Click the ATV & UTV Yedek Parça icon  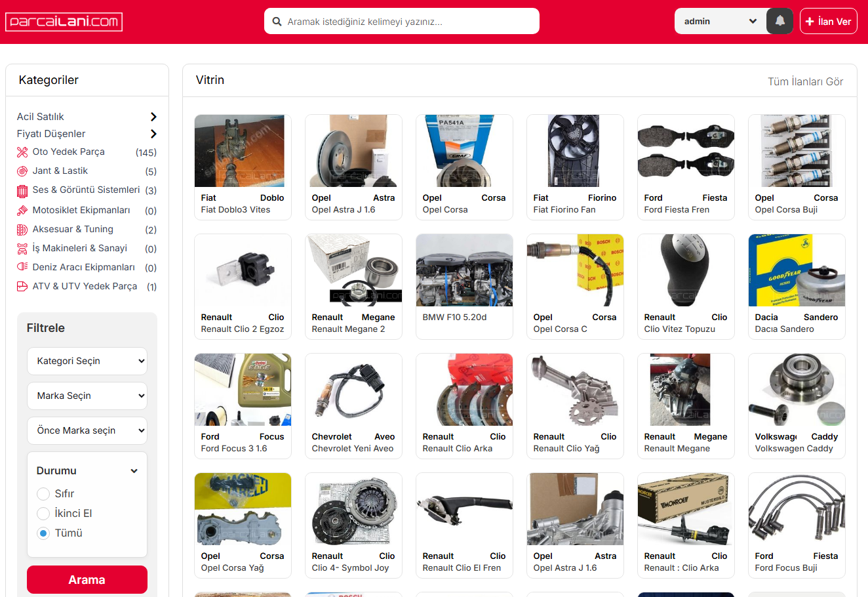(22, 287)
